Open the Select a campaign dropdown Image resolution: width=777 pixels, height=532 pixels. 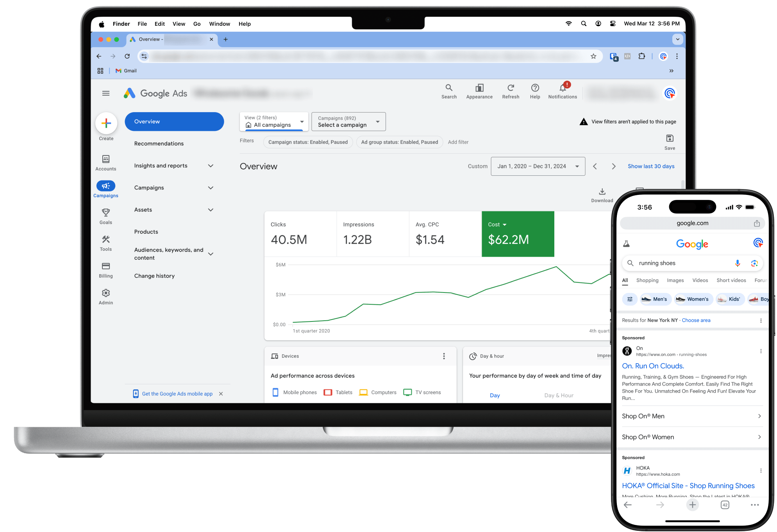pos(348,121)
